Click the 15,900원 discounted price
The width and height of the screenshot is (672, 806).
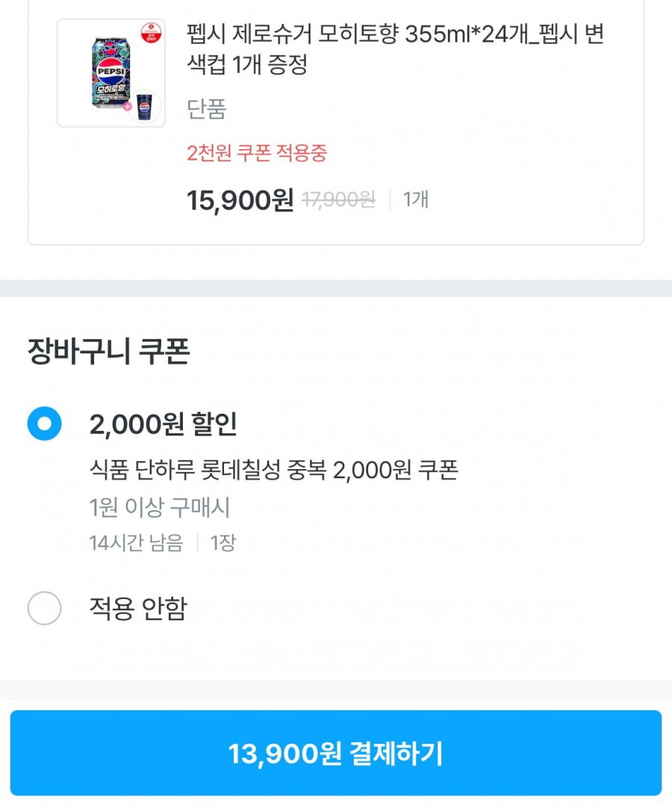(x=240, y=199)
